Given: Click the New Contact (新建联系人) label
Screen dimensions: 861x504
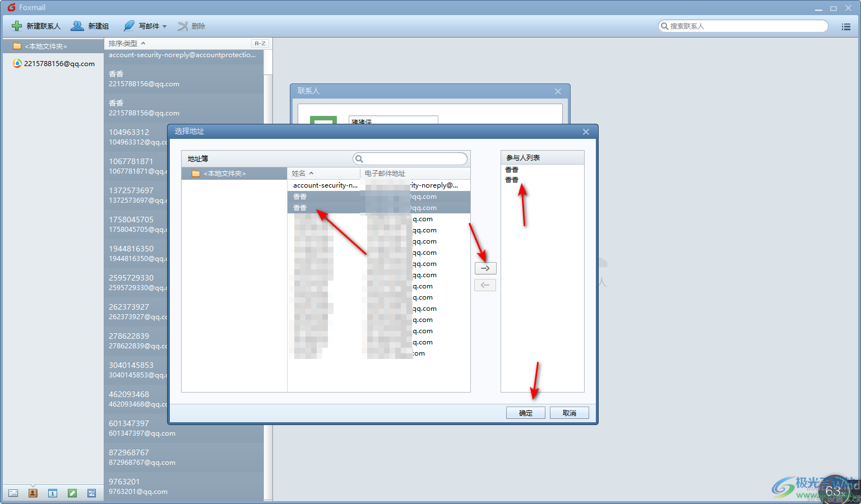Looking at the screenshot, I should click(x=43, y=26).
